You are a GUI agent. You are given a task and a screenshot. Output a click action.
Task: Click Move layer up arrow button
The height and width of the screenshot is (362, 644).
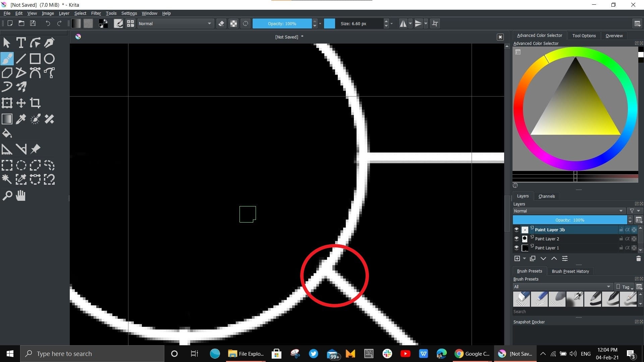[x=554, y=258]
